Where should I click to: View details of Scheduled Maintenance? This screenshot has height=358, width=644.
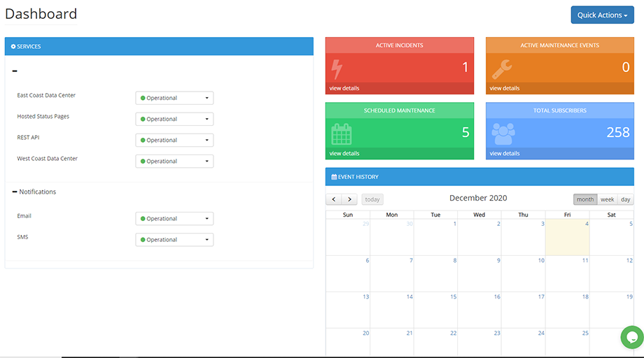(344, 153)
